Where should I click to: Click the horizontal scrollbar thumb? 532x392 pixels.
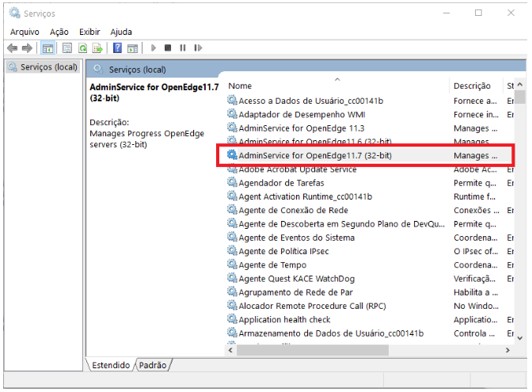click(313, 350)
